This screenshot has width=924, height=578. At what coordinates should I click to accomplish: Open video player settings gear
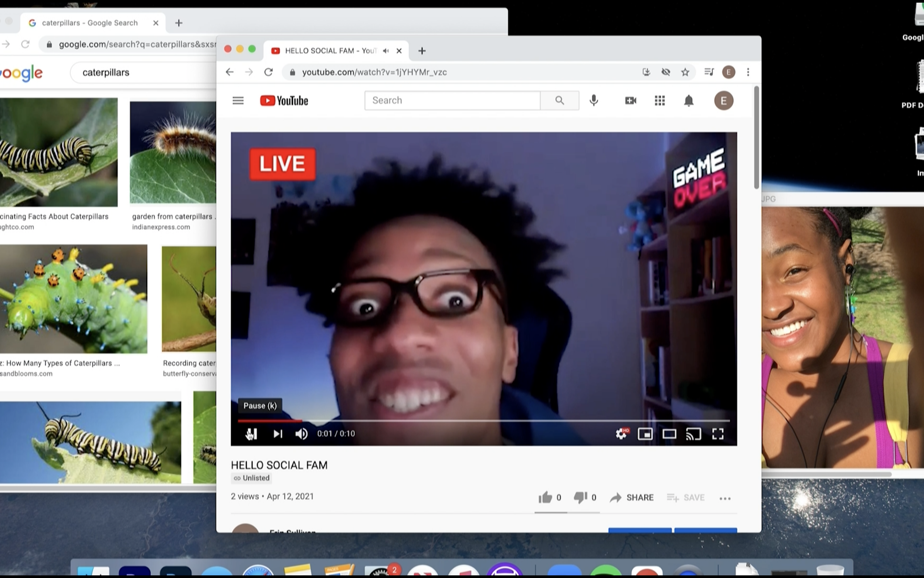[621, 433]
